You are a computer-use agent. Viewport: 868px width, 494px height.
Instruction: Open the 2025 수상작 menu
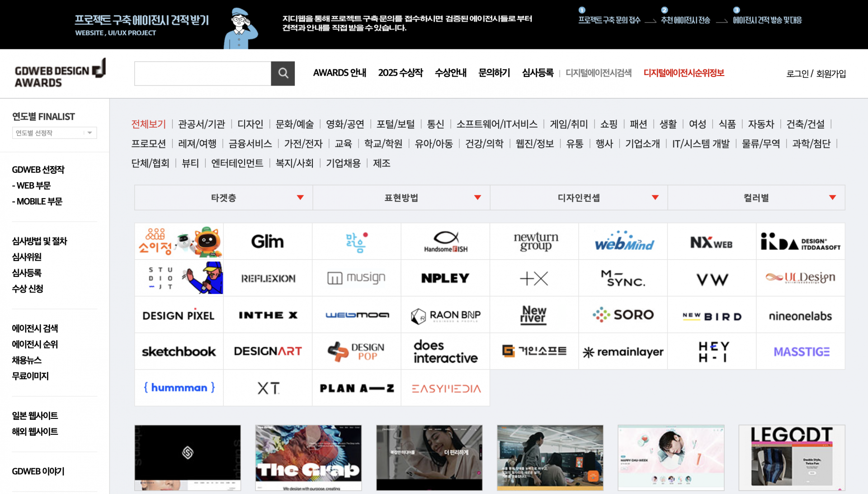pyautogui.click(x=401, y=73)
